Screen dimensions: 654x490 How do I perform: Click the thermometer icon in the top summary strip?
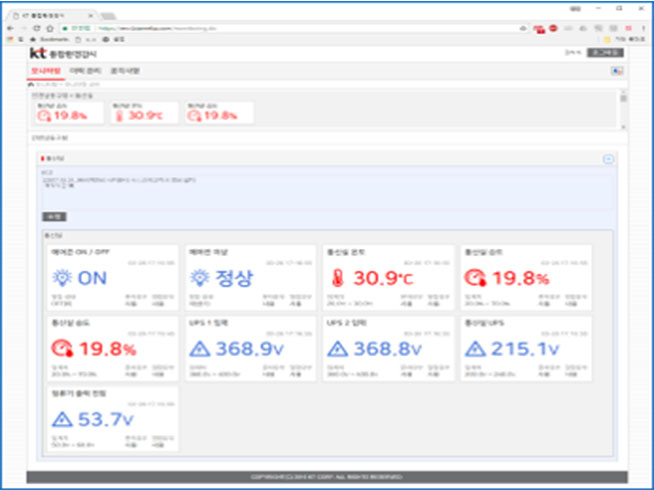coord(119,116)
